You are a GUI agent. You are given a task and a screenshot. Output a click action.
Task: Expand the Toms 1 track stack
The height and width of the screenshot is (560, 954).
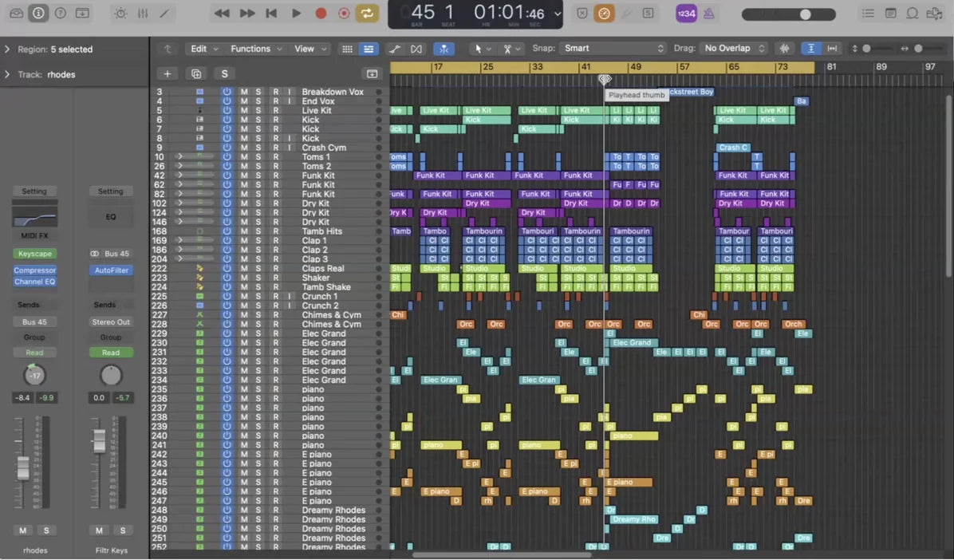pos(179,156)
